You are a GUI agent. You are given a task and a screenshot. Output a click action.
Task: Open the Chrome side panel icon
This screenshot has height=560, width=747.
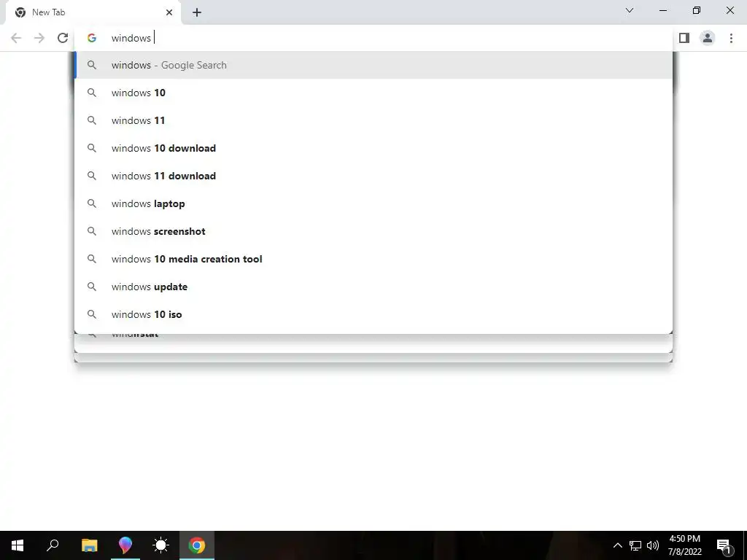(x=684, y=38)
